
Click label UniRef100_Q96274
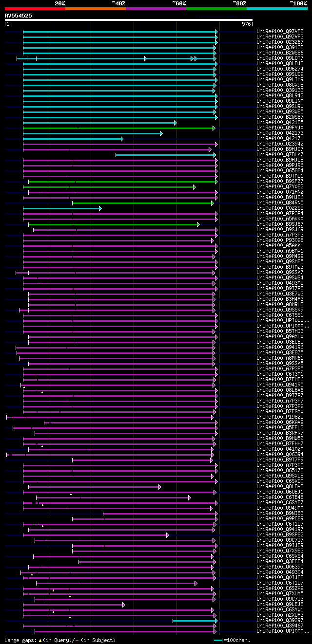click(280, 69)
